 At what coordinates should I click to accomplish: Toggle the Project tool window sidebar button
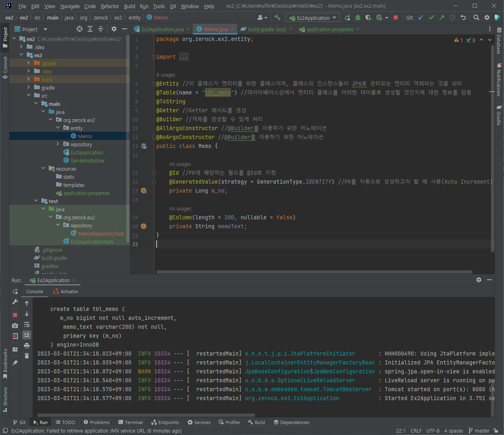(x=5, y=37)
